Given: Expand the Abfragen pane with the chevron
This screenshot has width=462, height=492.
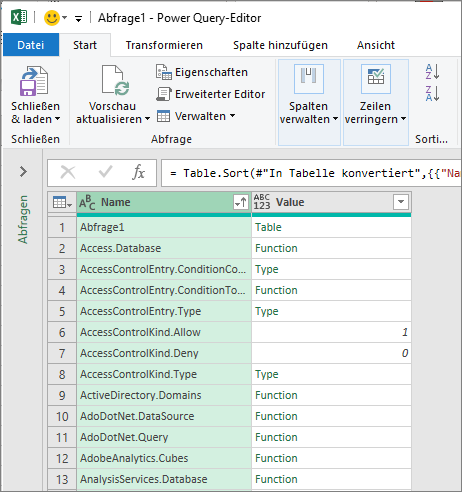Looking at the screenshot, I should point(23,172).
